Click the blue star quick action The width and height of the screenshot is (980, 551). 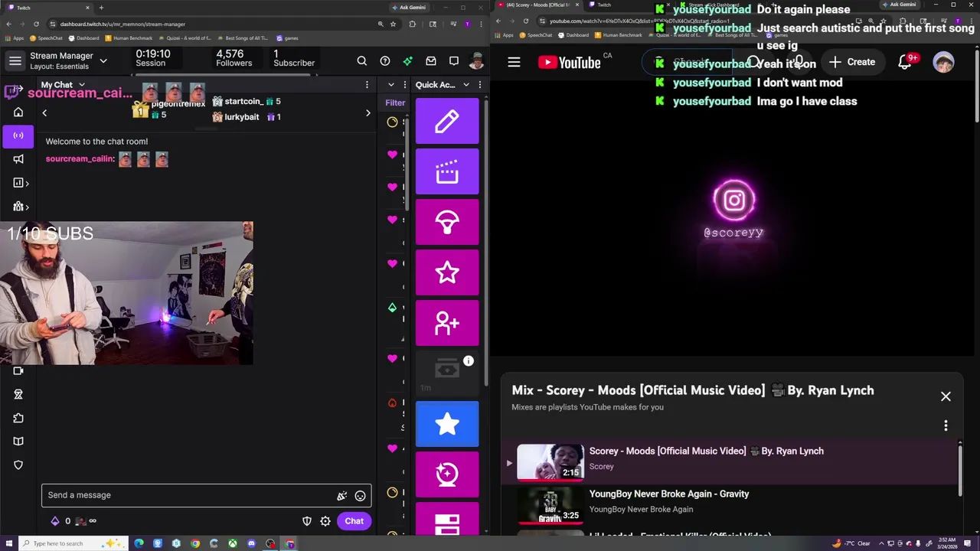(447, 424)
